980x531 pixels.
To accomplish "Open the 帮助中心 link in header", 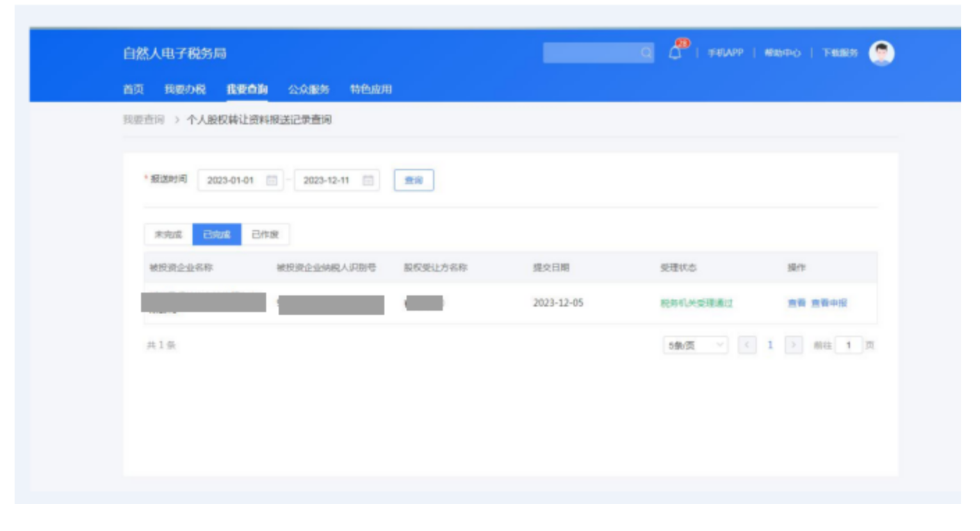I will pyautogui.click(x=783, y=54).
